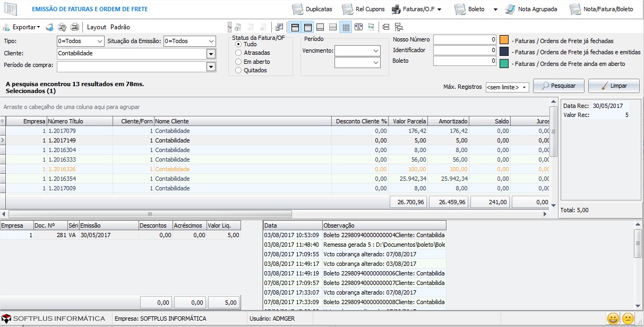Toggle the second highlighted panel-layout toolbar button
The width and height of the screenshot is (644, 327).
pyautogui.click(x=307, y=27)
